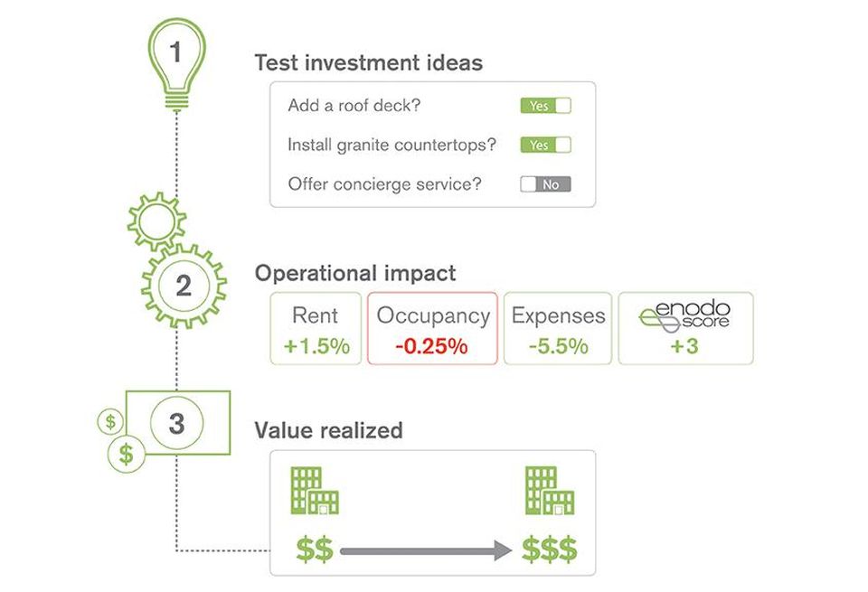Select the Occupancy -0.25% card

coord(432,329)
